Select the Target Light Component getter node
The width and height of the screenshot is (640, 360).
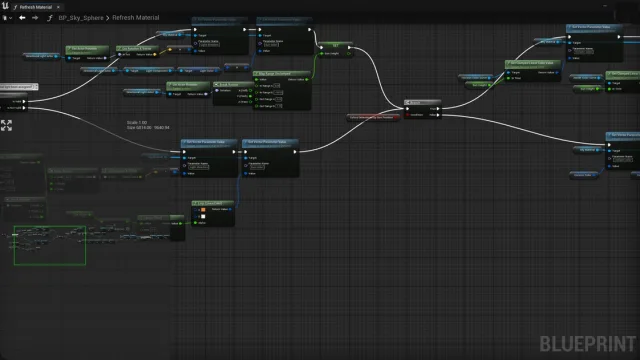[149, 71]
